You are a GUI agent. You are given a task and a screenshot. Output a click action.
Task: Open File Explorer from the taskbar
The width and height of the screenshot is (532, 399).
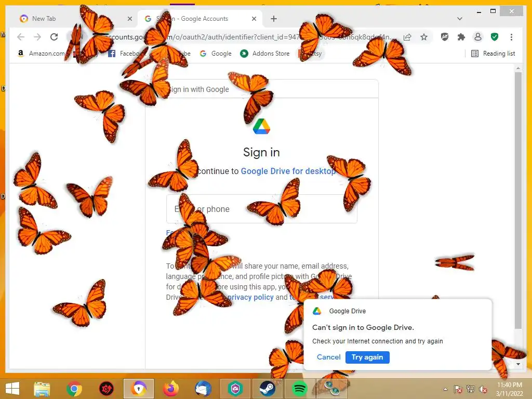(x=42, y=389)
